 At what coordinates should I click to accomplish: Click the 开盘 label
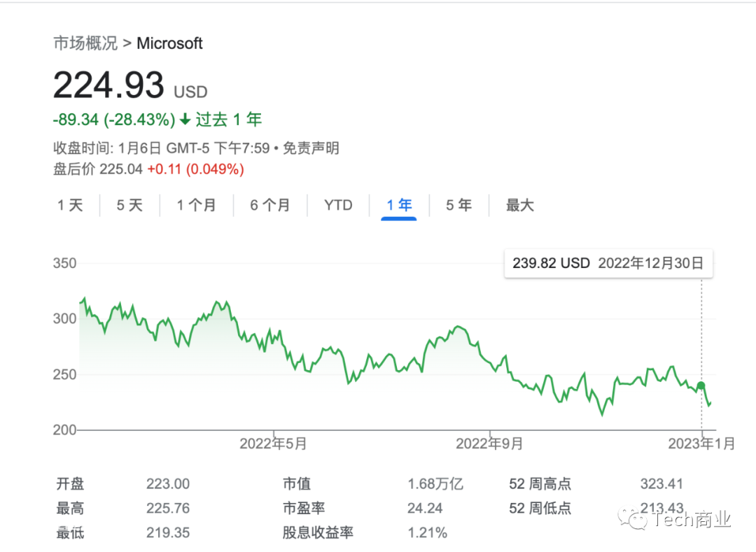point(70,483)
